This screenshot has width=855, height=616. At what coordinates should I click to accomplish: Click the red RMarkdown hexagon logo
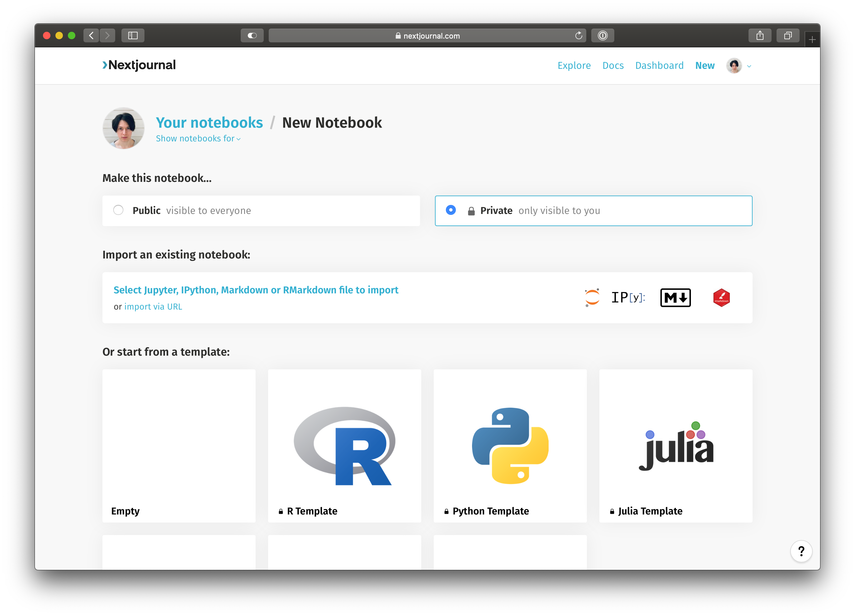(721, 297)
